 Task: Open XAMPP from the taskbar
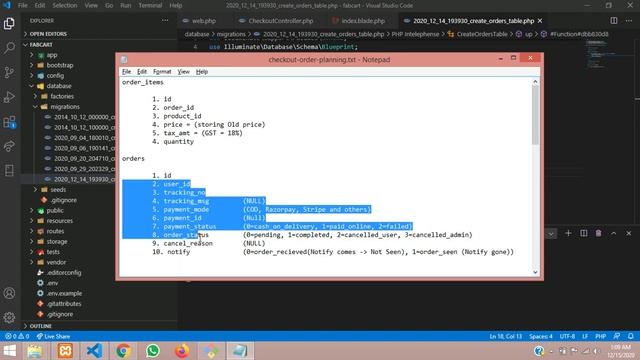65,351
